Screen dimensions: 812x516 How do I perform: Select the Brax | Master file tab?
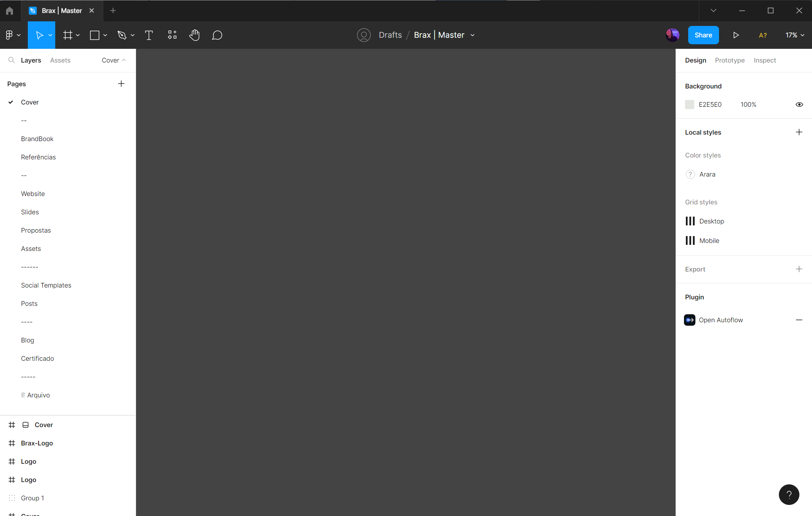(x=62, y=11)
